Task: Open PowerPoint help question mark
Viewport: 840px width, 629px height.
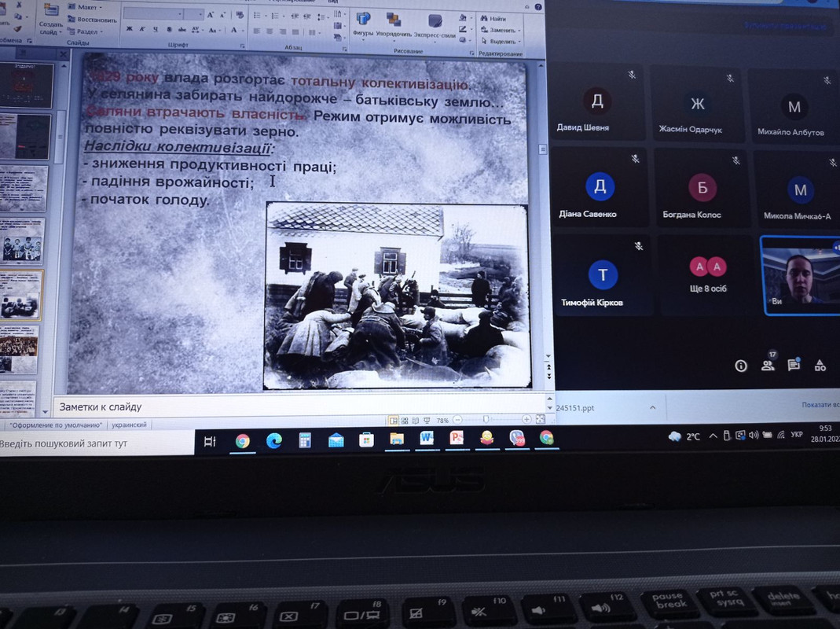Action: coord(537,7)
